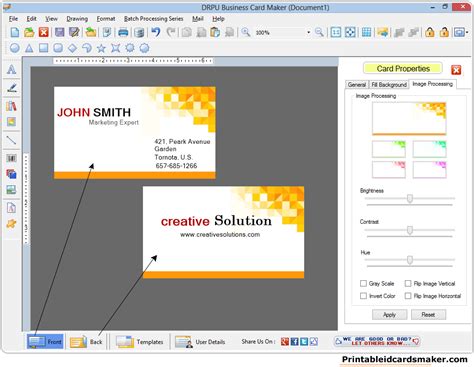Screen dimensions: 474x367
Task: Open User Details
Action: coord(200,342)
